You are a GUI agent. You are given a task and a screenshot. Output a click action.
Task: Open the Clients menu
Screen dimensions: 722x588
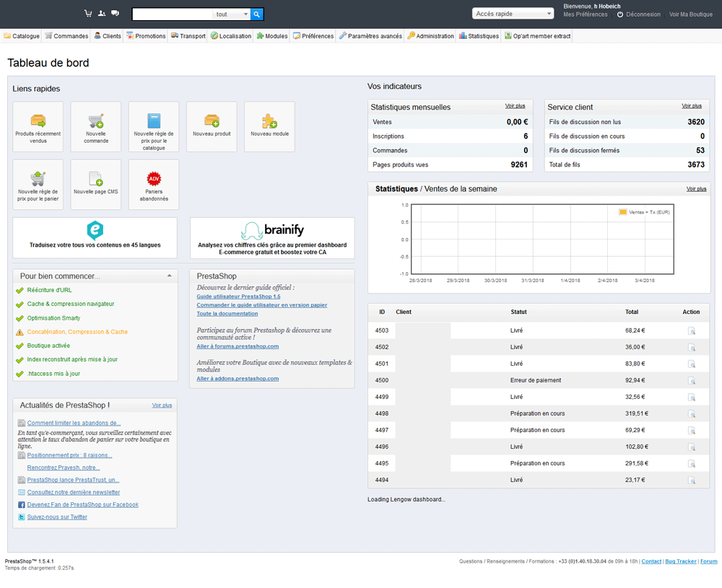click(108, 36)
